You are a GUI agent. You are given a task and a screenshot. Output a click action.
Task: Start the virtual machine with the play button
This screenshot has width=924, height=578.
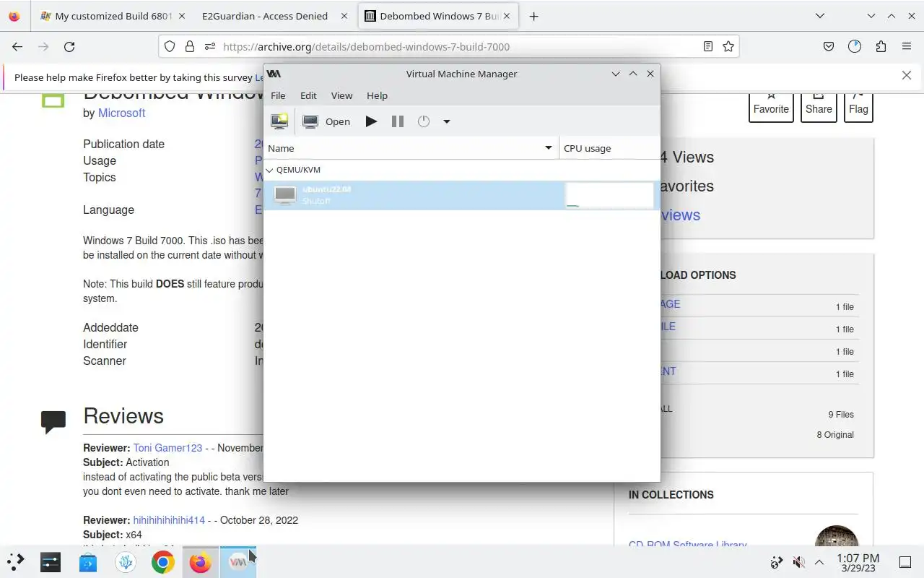click(x=371, y=121)
